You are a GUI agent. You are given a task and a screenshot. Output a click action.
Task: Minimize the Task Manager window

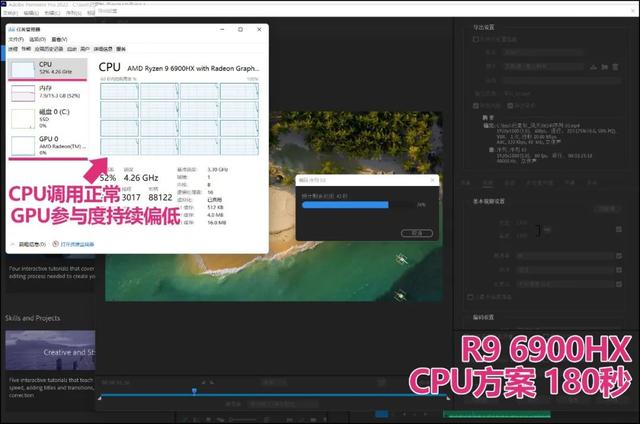pos(222,29)
